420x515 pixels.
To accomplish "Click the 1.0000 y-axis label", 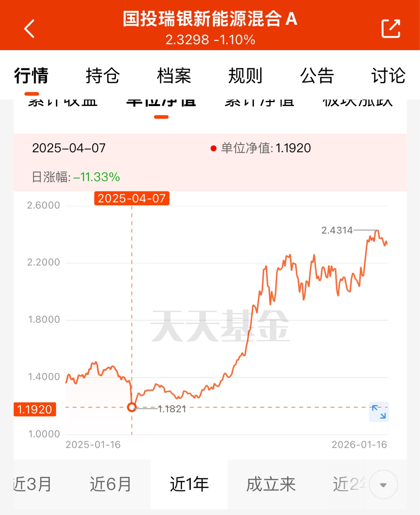I will coord(44,434).
